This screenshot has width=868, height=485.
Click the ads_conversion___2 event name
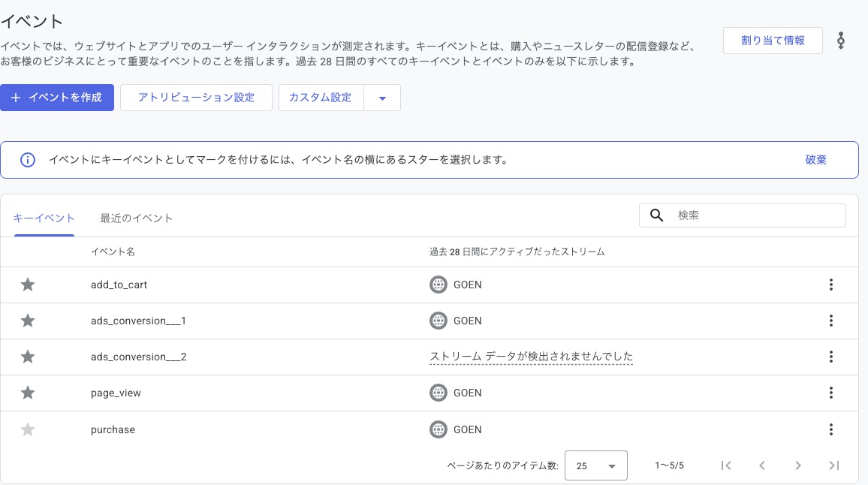click(x=138, y=357)
